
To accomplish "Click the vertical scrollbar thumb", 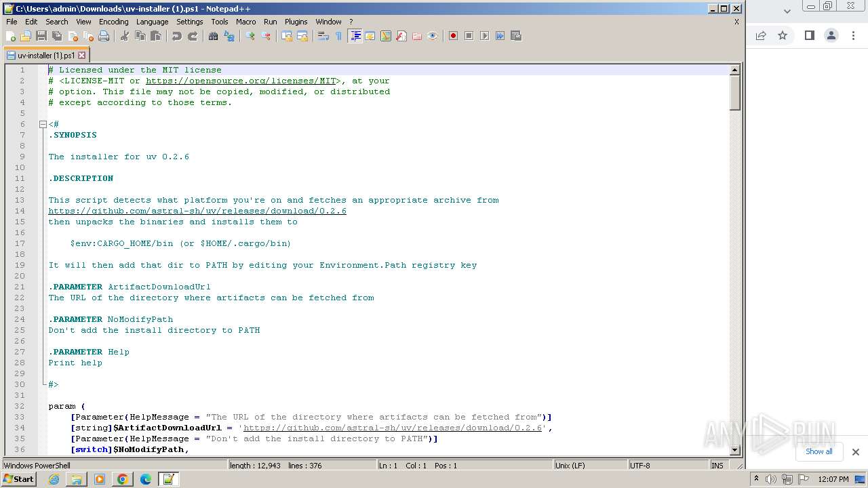I will (x=734, y=93).
